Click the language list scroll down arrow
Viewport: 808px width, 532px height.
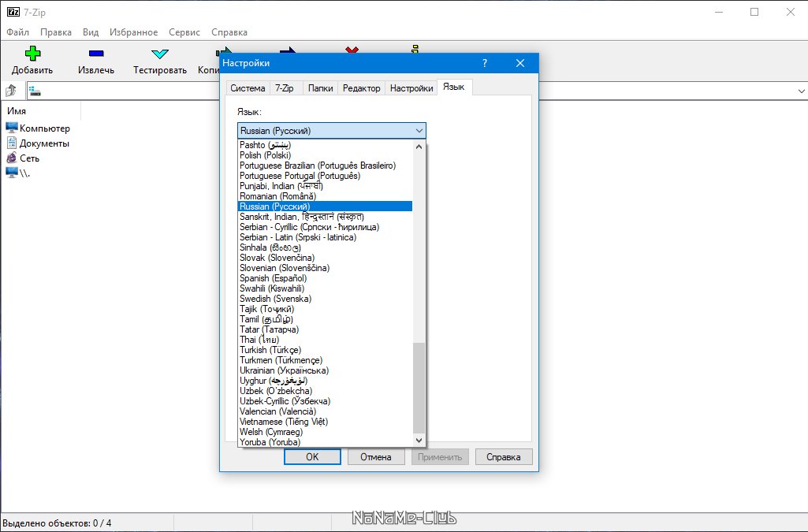coord(419,441)
